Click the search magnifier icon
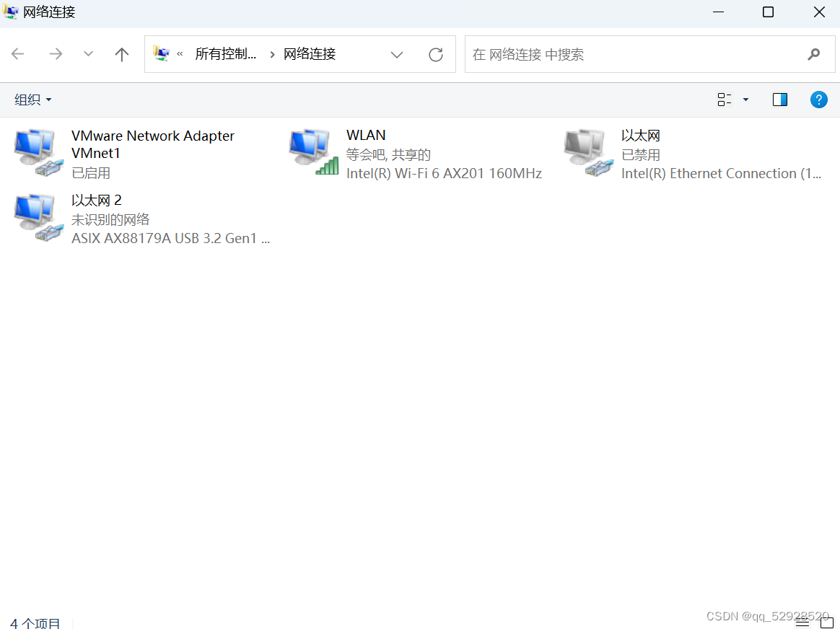This screenshot has height=629, width=840. pos(814,54)
